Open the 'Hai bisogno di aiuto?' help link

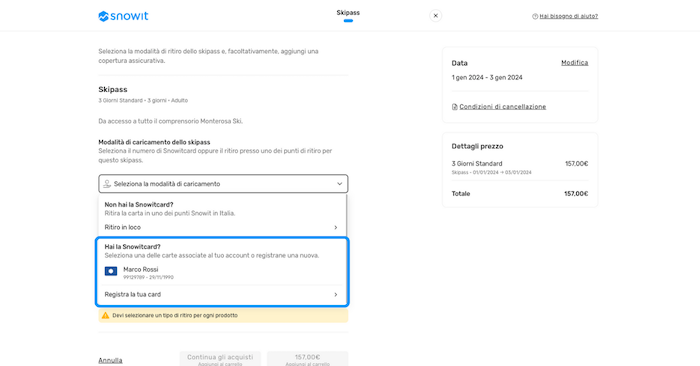(568, 16)
